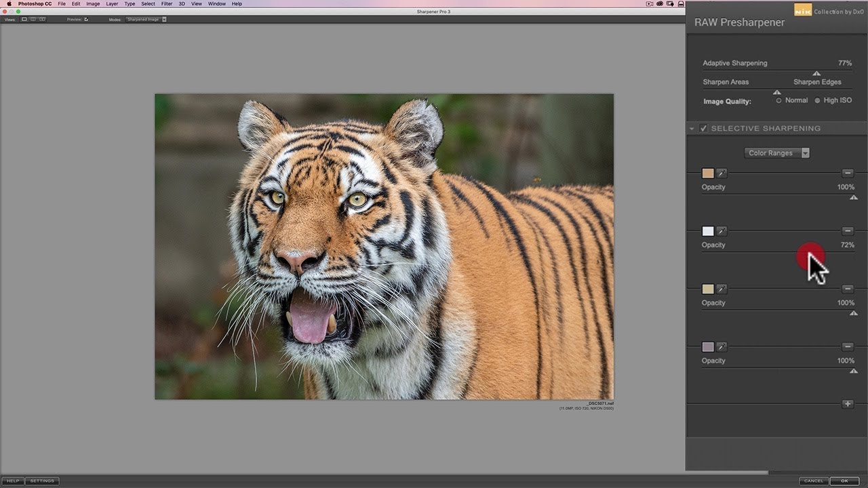Screen dimensions: 868x488
Task: Open the Image menu
Action: pyautogui.click(x=93, y=3)
